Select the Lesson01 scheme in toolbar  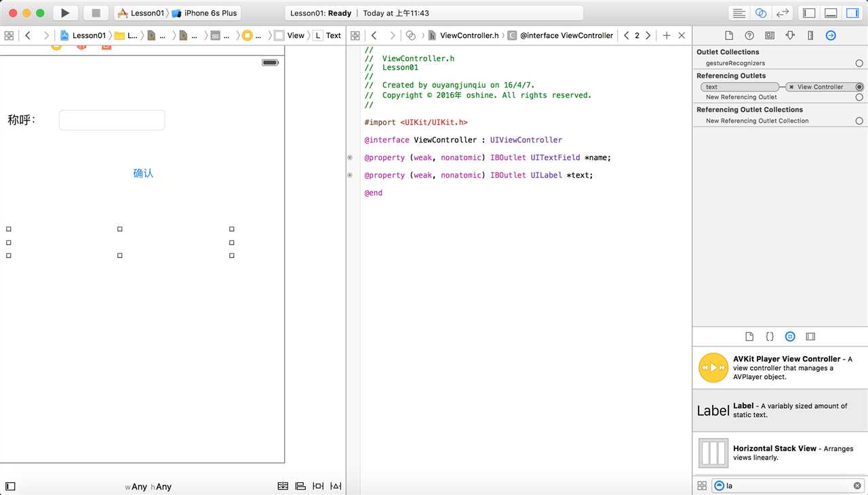141,13
